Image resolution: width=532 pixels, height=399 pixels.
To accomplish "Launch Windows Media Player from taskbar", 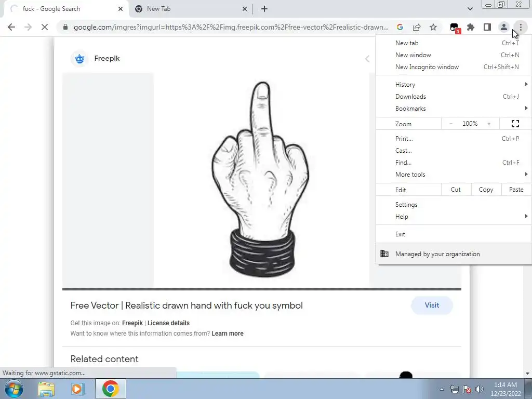I will 78,389.
